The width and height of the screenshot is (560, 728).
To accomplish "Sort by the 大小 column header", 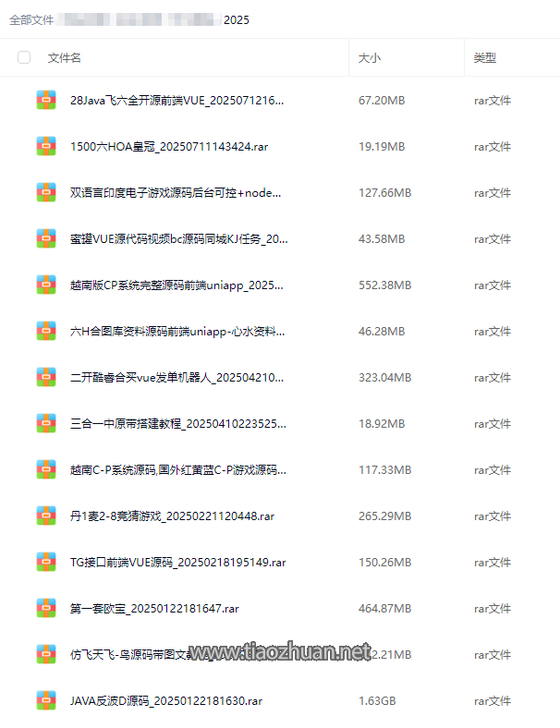I will (x=370, y=58).
